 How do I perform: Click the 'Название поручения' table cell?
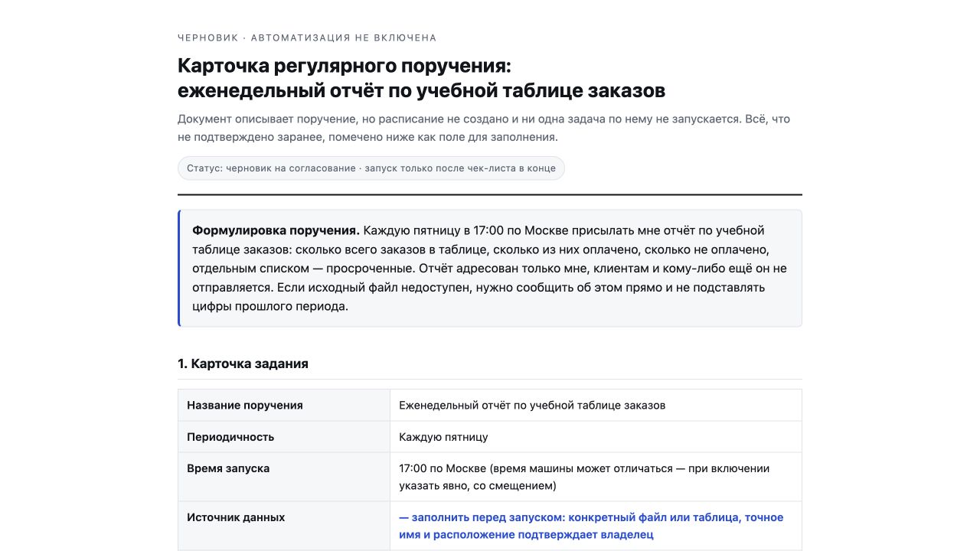(x=284, y=405)
